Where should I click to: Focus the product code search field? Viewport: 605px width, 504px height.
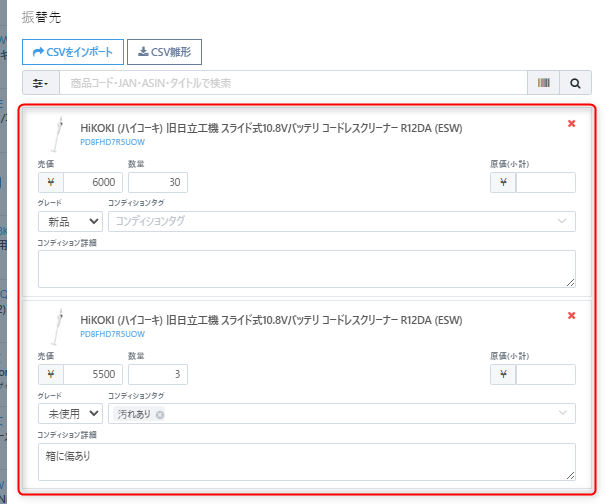(x=293, y=83)
